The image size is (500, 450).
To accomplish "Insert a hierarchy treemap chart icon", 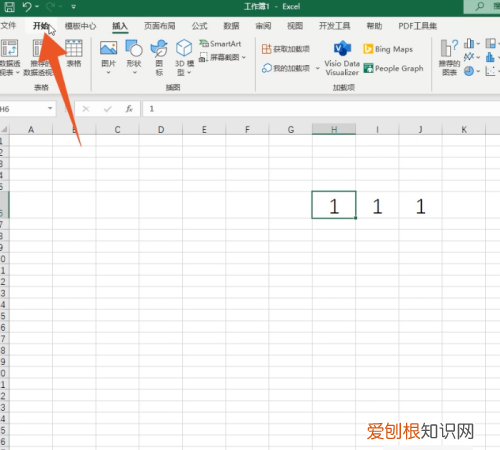I will 490,43.
